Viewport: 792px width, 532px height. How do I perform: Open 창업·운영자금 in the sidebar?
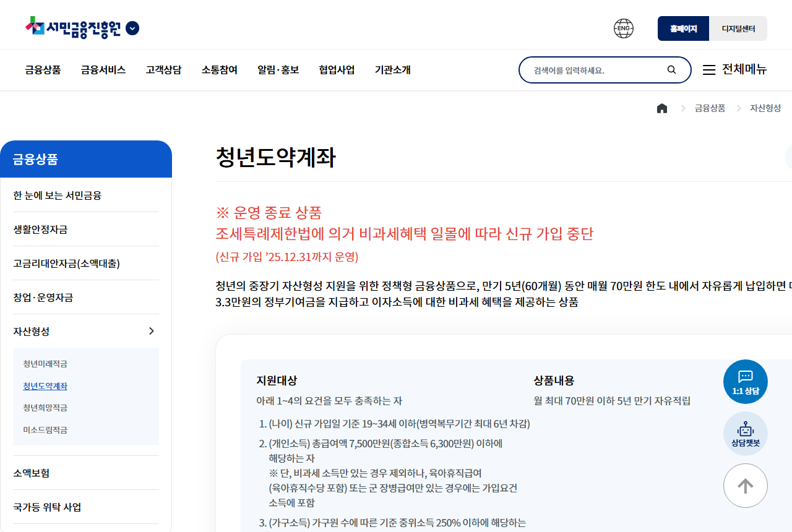86,298
